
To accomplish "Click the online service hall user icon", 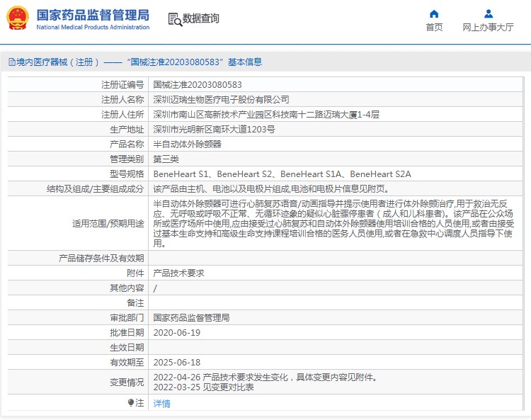I will click(x=489, y=14).
